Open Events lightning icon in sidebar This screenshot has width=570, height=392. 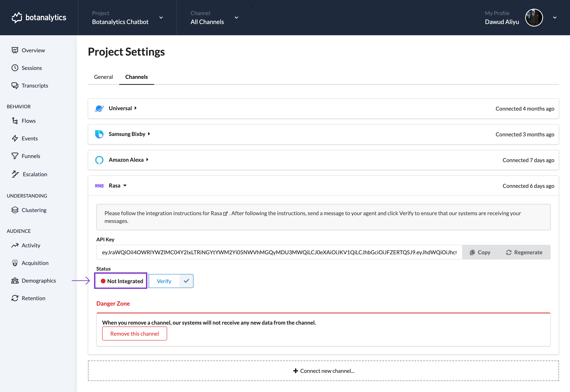coord(15,138)
